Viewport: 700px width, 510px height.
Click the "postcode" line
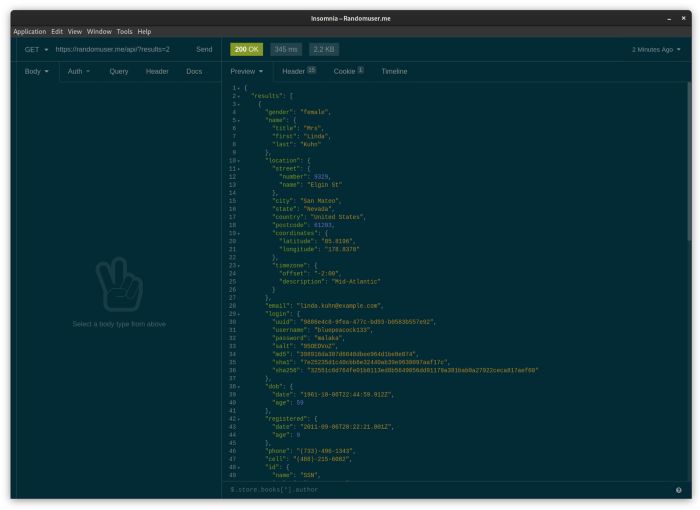click(303, 225)
